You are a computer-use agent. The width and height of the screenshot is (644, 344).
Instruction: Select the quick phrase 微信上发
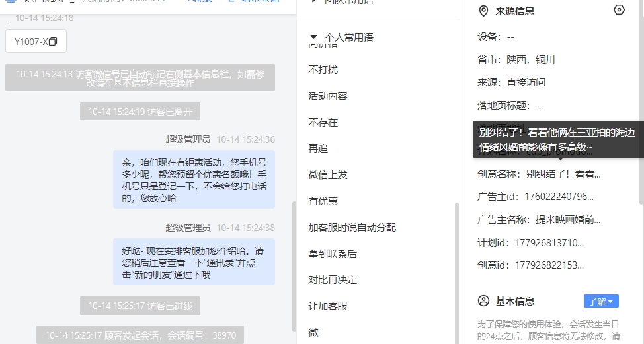click(328, 175)
